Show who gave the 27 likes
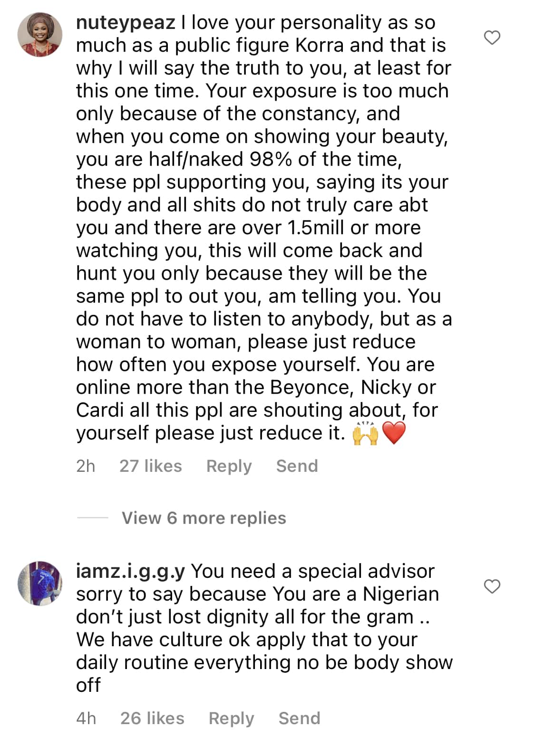 pyautogui.click(x=150, y=466)
